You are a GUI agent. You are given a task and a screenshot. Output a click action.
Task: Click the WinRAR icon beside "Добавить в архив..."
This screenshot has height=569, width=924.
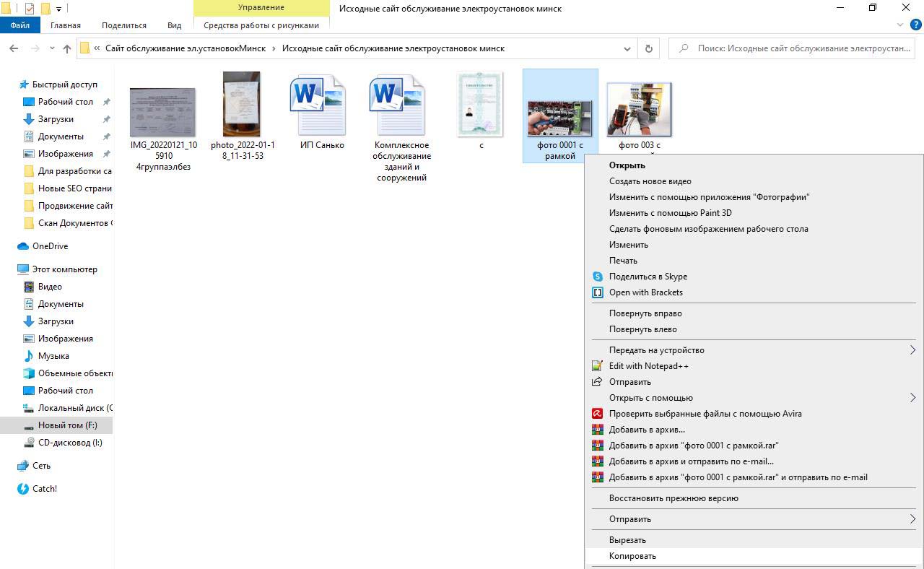click(597, 430)
